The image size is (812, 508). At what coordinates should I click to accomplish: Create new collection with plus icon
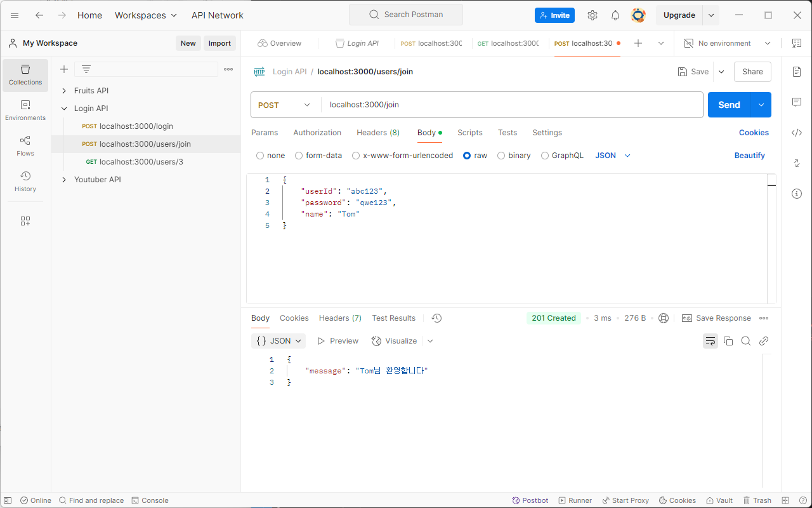pos(64,69)
